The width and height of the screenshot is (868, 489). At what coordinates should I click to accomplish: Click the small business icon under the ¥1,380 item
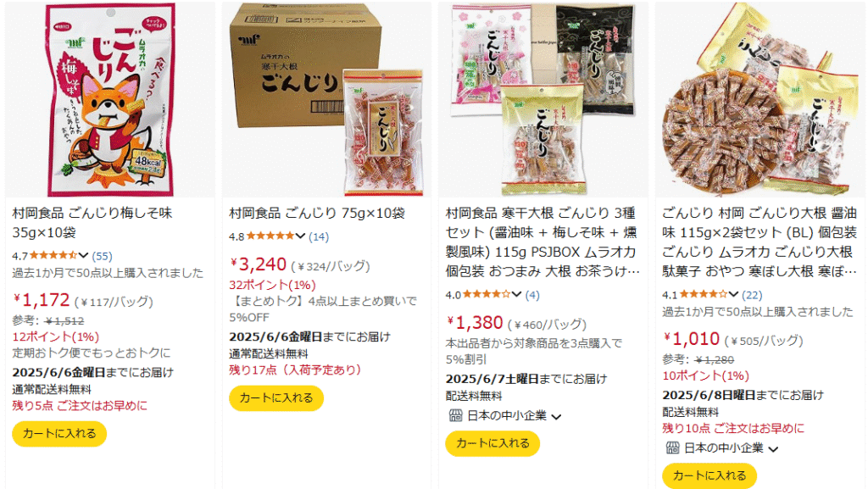tap(455, 415)
